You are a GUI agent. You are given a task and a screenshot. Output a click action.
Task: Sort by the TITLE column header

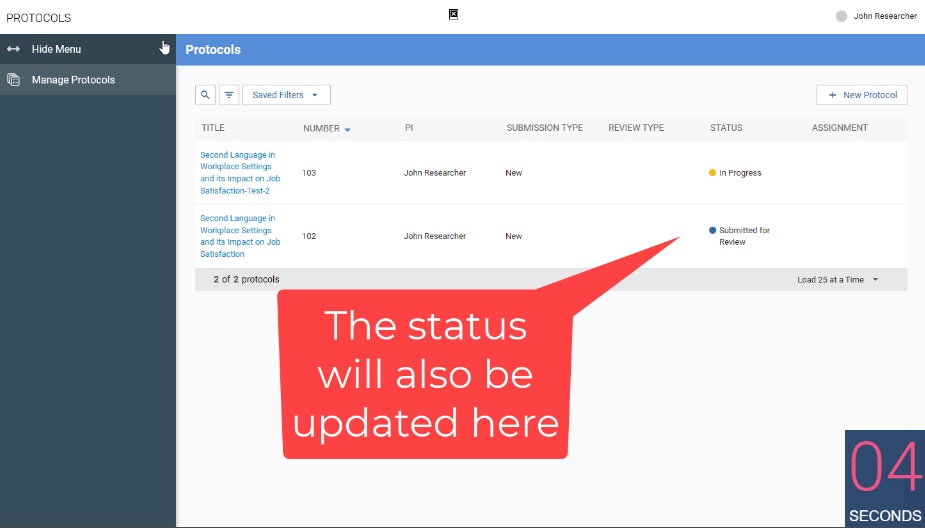[213, 128]
